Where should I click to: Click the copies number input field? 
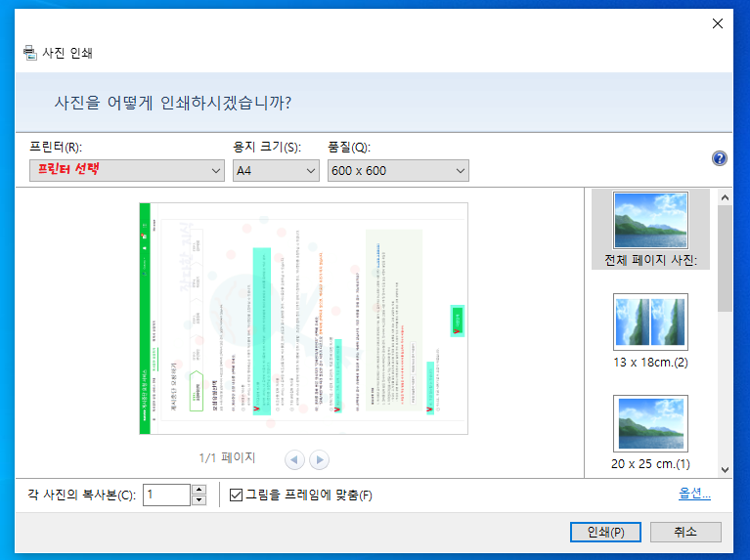[x=167, y=495]
